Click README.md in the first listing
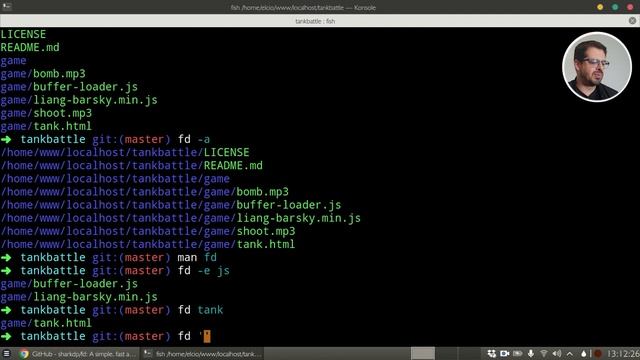640x360 pixels. click(30, 47)
